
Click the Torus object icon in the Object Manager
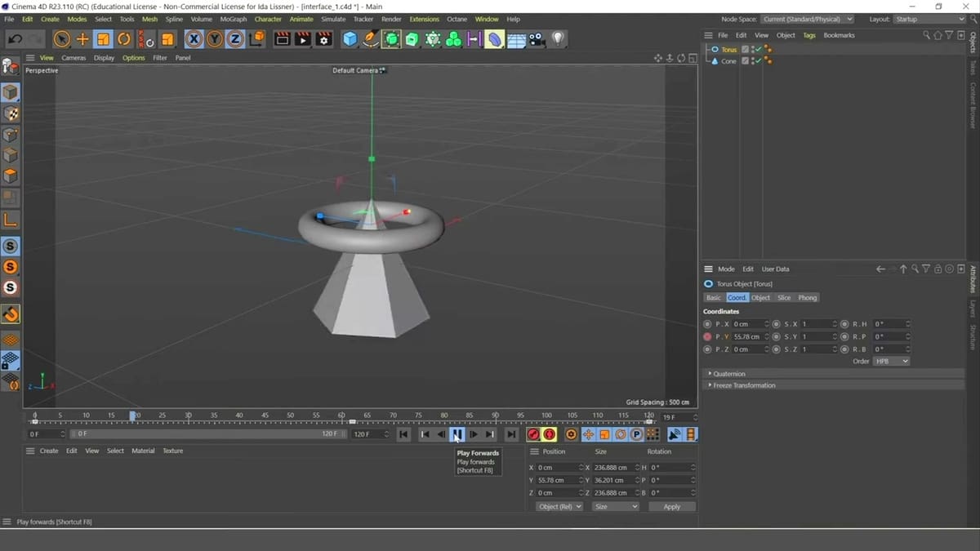715,50
